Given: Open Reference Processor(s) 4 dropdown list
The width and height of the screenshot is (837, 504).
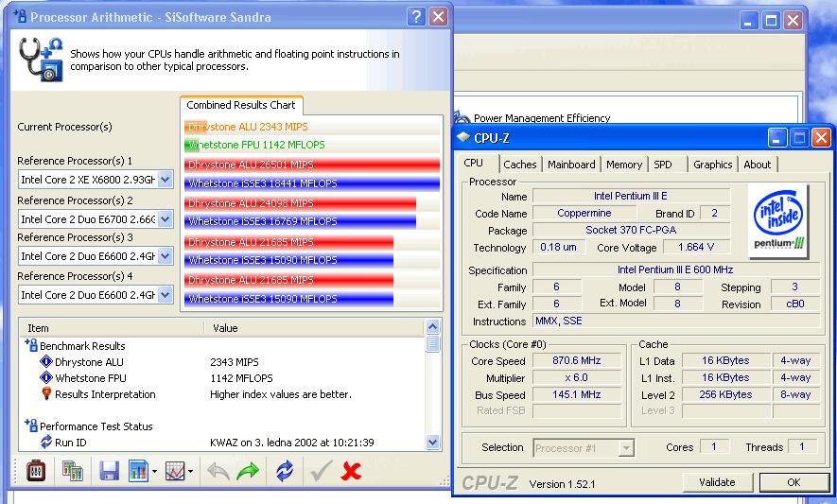Looking at the screenshot, I should click(x=165, y=295).
